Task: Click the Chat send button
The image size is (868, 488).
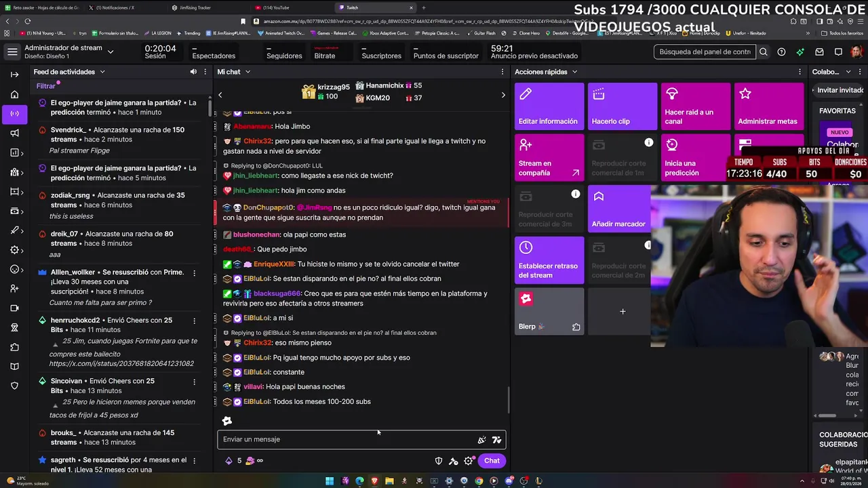Action: 492,461
